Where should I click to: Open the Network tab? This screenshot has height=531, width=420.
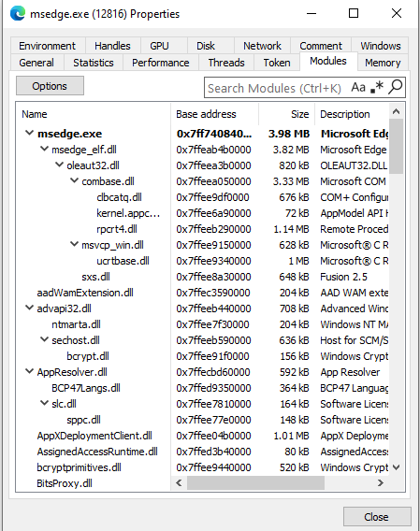(262, 46)
